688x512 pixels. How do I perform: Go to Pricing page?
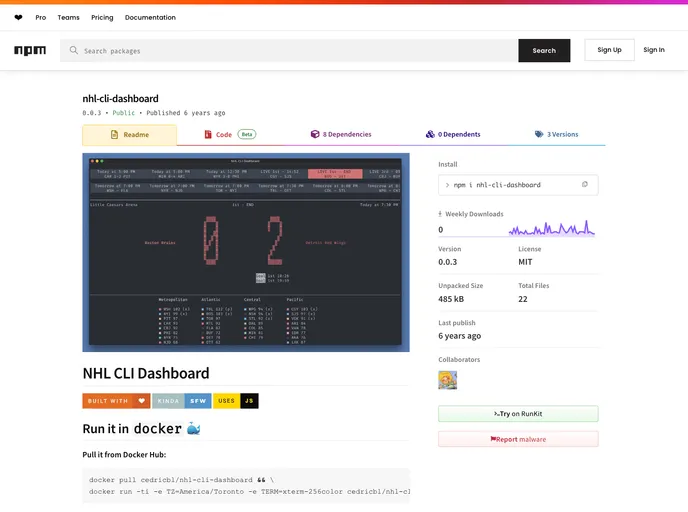pyautogui.click(x=102, y=18)
